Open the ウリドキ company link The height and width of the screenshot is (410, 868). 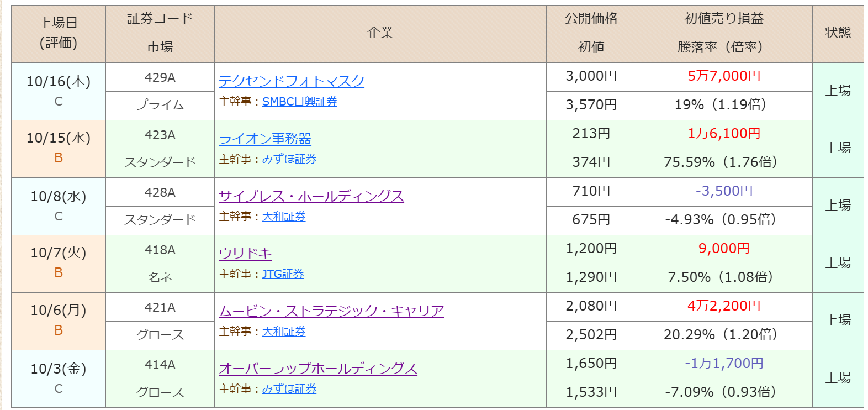[245, 254]
